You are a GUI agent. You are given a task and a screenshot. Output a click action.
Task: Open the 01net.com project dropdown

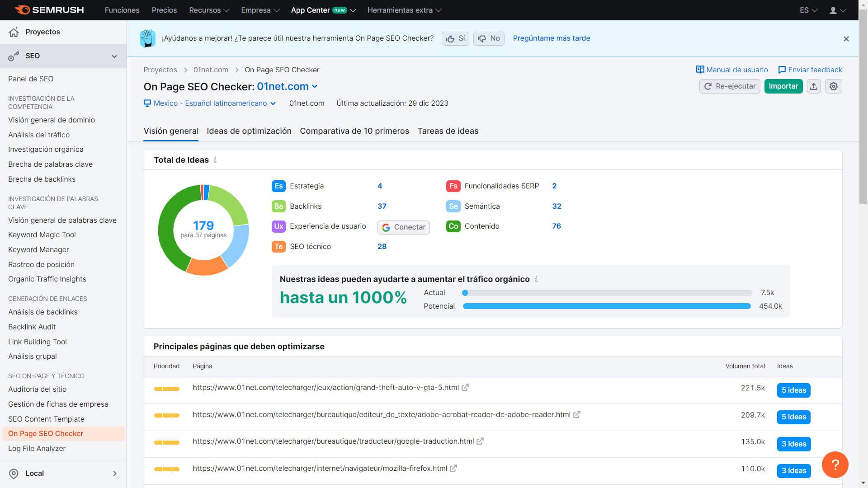coord(287,86)
